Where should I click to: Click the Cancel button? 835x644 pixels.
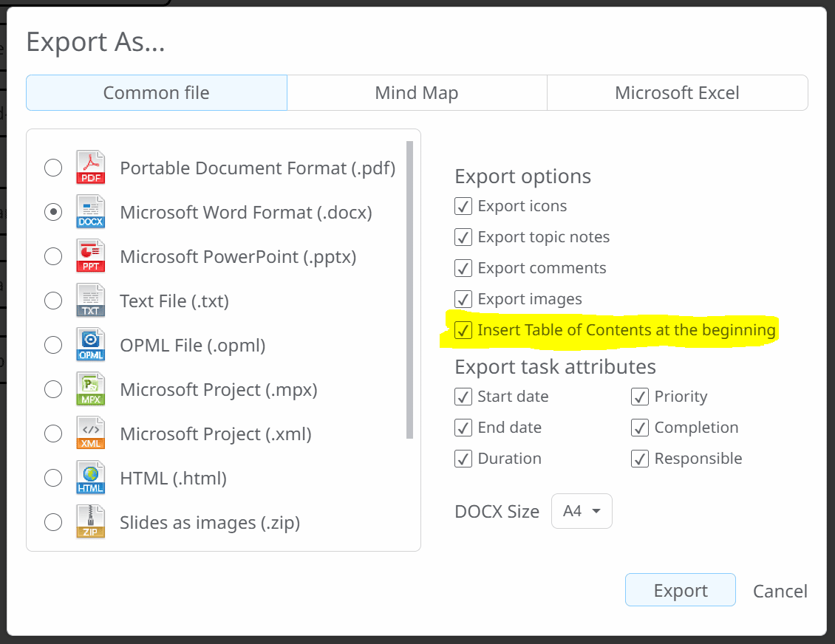(780, 591)
